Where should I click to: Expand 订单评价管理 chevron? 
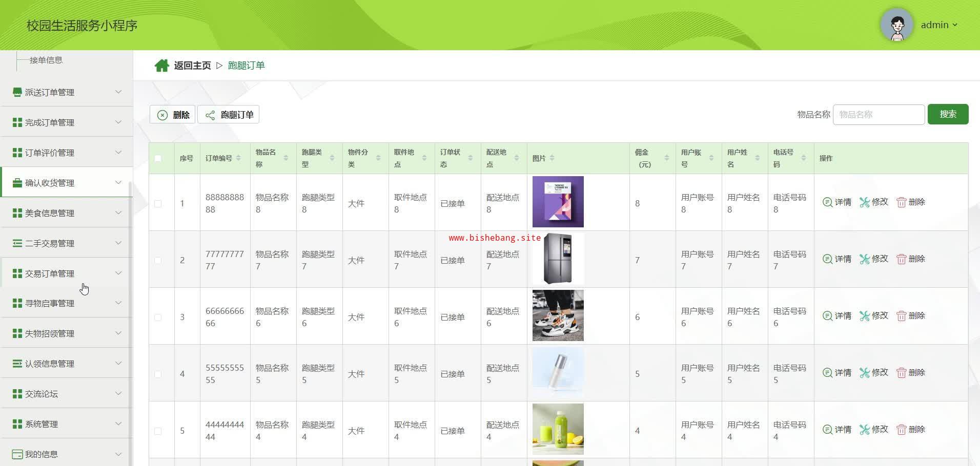(118, 153)
